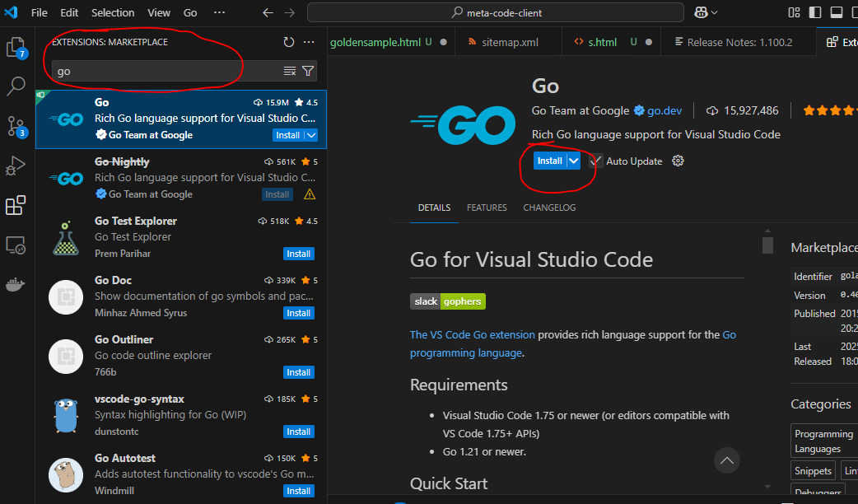Click the slack gophers badge

448,301
